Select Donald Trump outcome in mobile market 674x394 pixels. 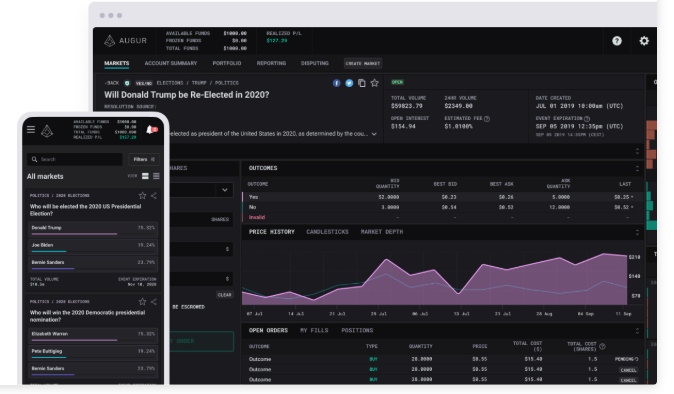tap(93, 229)
